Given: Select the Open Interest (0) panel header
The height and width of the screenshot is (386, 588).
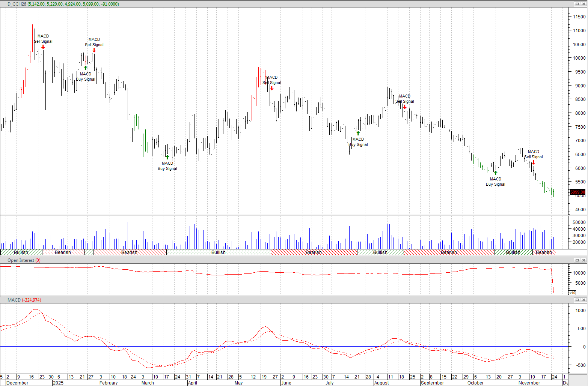Looking at the screenshot, I should 24,260.
